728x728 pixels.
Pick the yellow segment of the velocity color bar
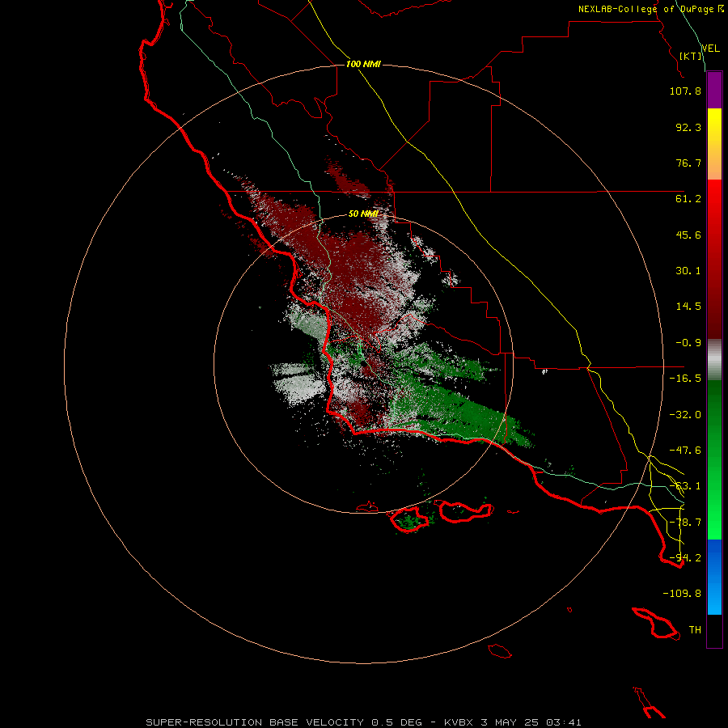714,144
